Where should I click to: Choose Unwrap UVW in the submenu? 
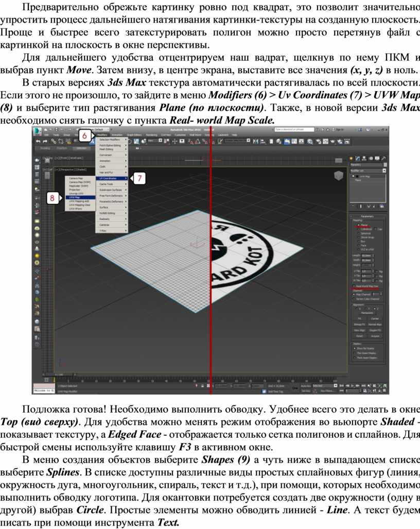[x=80, y=194]
